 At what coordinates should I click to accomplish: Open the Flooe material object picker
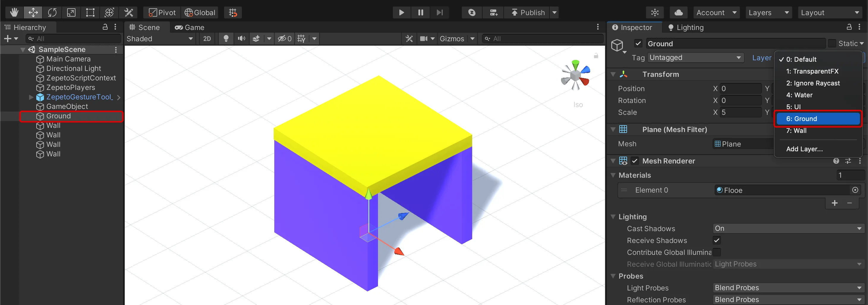pyautogui.click(x=855, y=190)
